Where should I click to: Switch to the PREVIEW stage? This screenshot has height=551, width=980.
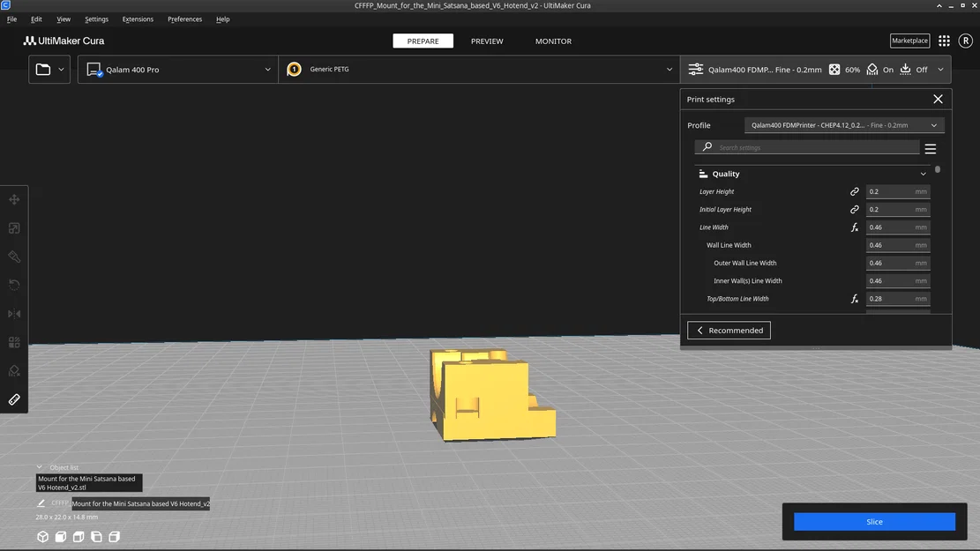487,41
